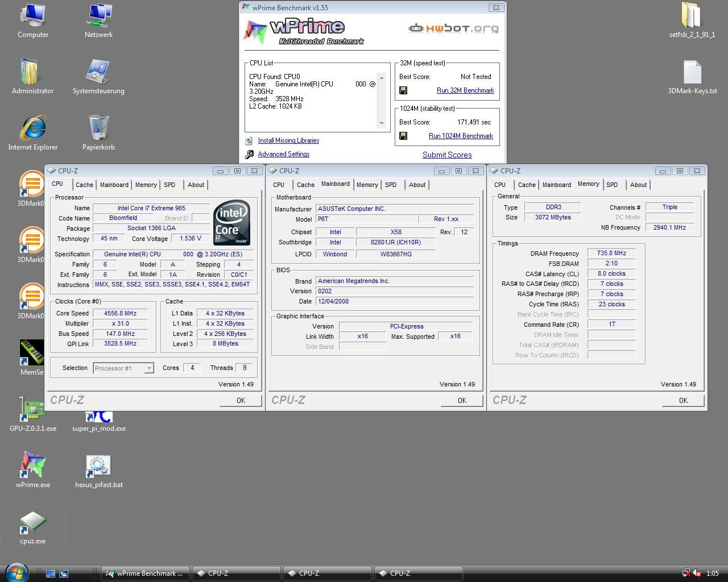Click Manufacturer field ASUSTeK Computer INC.
Screen dimensions: 728x582
click(395, 209)
